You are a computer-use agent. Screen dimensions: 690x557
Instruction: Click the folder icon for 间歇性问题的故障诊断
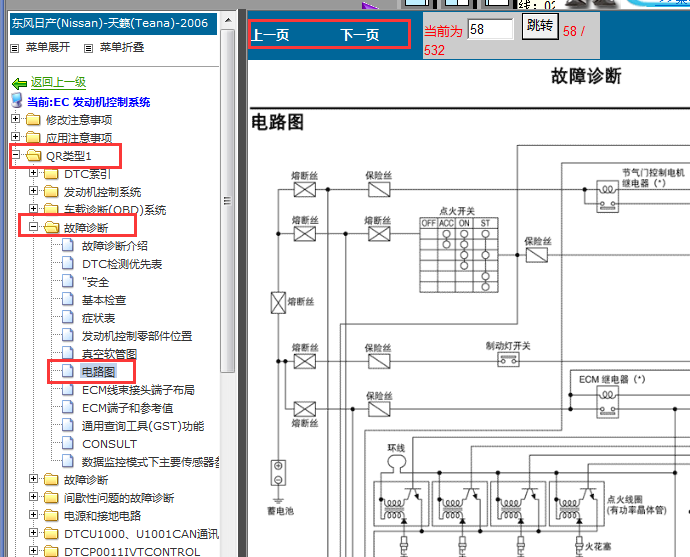click(x=51, y=498)
